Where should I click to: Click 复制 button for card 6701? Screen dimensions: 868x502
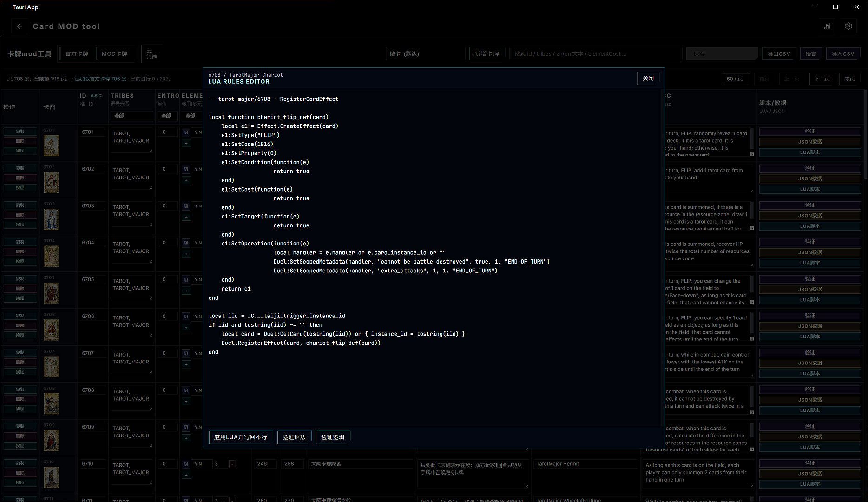pos(20,132)
